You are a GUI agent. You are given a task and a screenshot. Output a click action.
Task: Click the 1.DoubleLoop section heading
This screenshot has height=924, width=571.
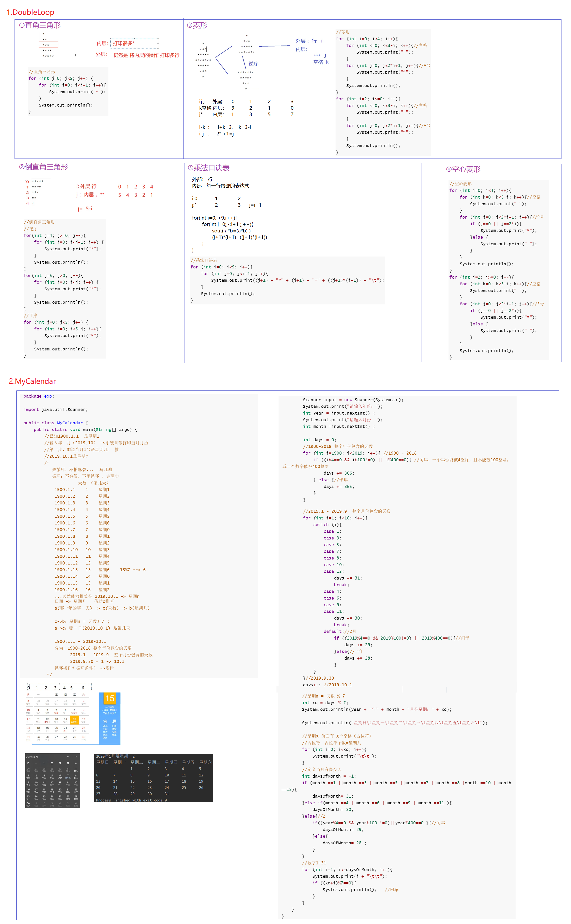[30, 12]
